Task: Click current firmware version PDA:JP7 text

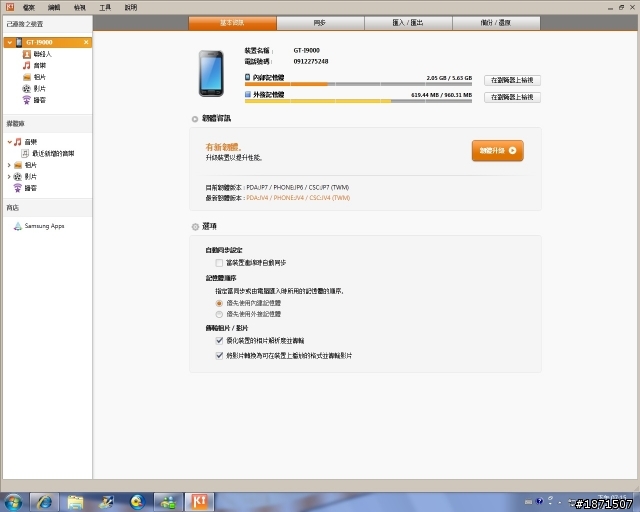Action: [x=298, y=187]
